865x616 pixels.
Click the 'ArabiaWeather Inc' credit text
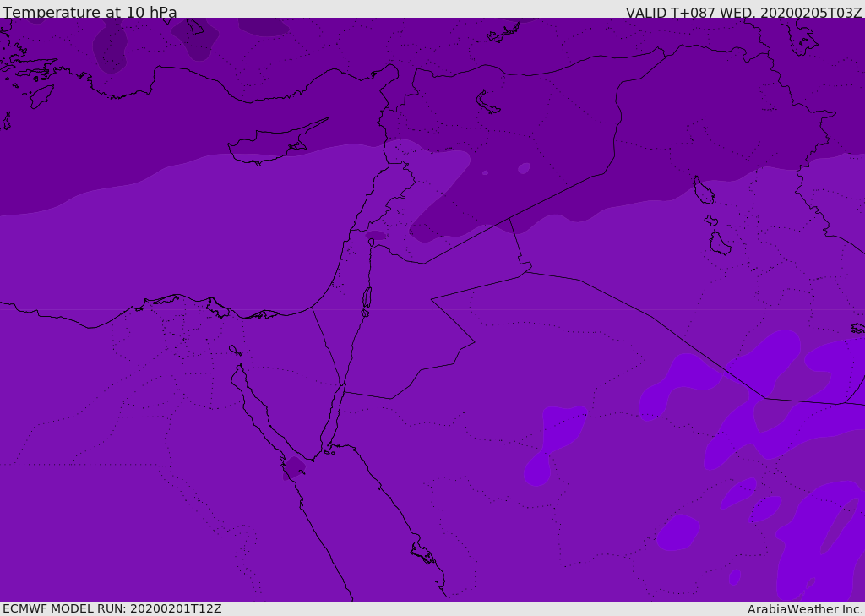pos(804,609)
